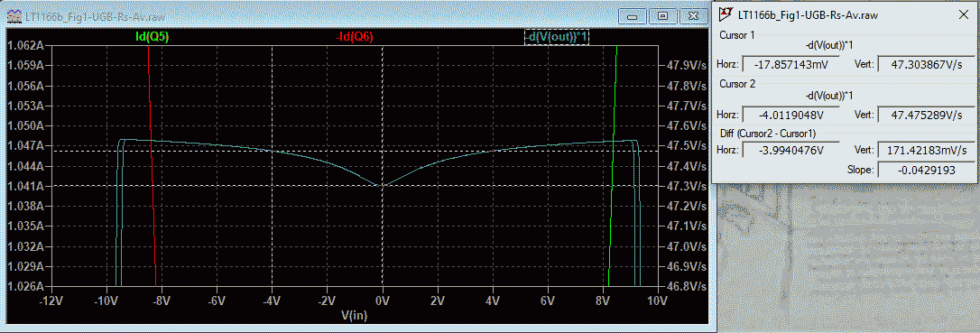Click Diff Vert value field
This screenshot has height=333, width=980.
(x=926, y=151)
